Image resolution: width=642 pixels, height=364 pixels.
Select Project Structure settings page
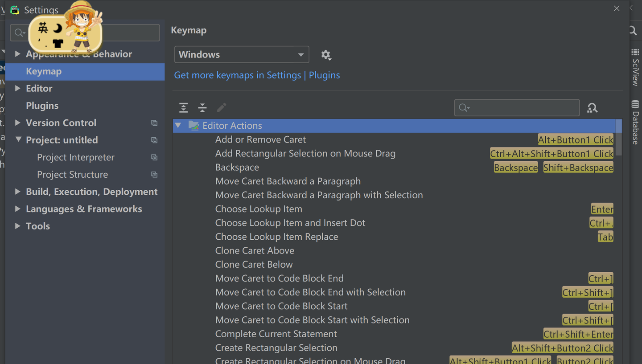click(x=72, y=175)
